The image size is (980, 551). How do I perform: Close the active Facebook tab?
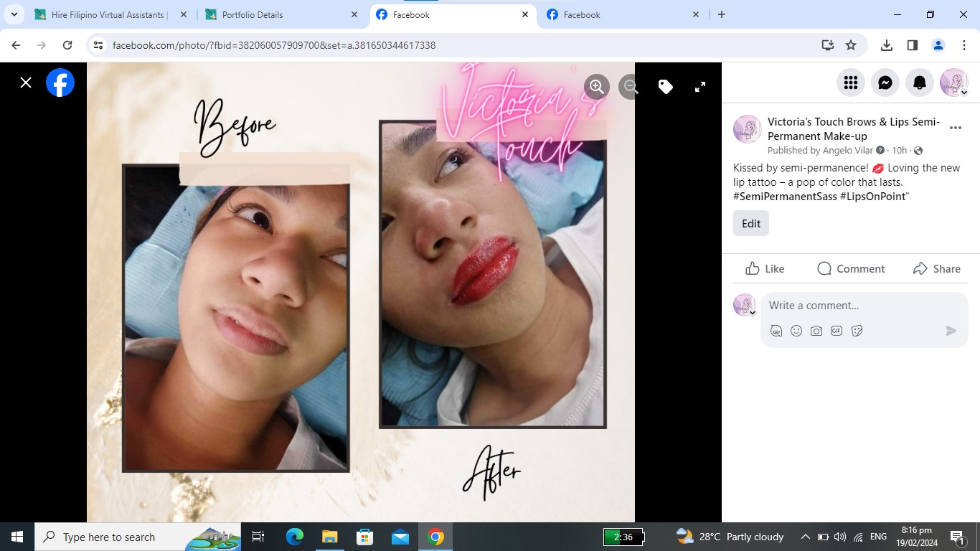pos(525,14)
